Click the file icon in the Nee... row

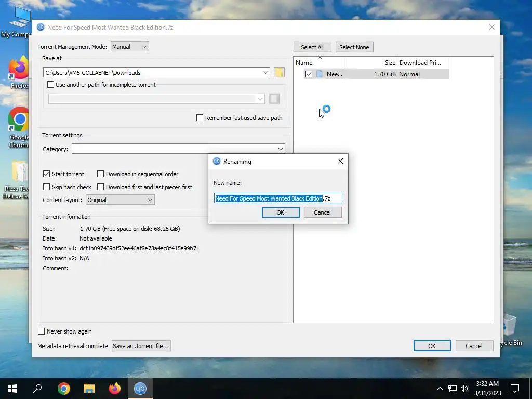coord(320,74)
